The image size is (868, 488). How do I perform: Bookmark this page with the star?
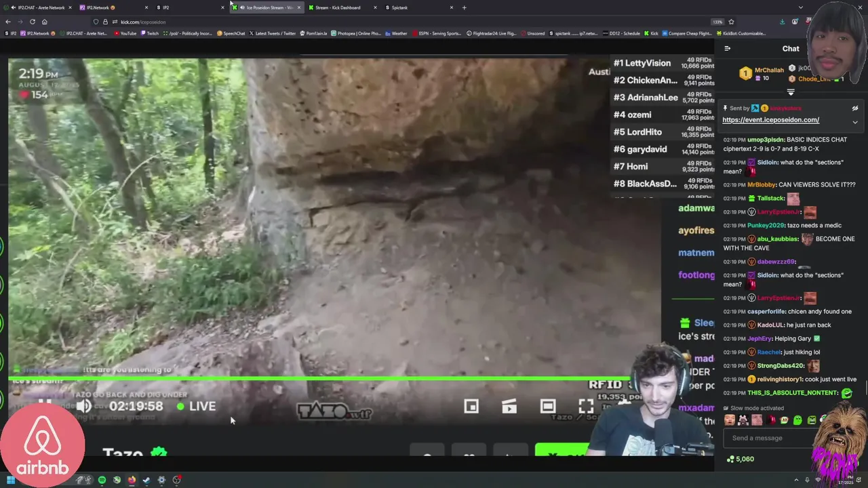(x=731, y=22)
